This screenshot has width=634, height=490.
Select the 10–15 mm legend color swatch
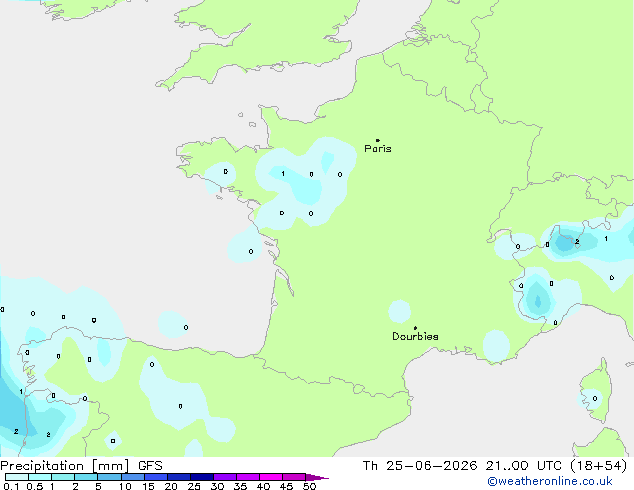click(133, 477)
